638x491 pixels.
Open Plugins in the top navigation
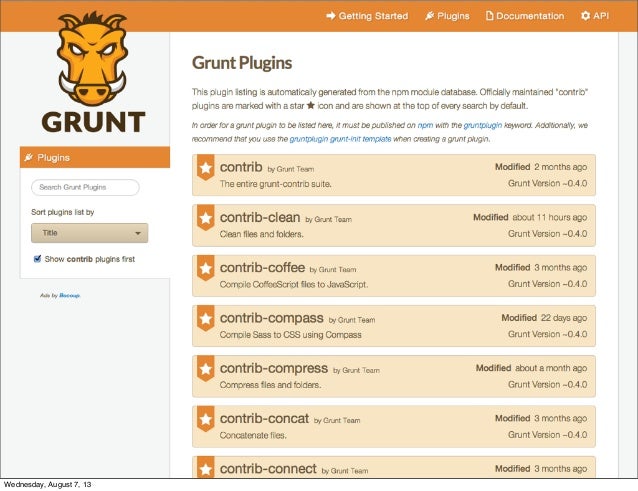[448, 16]
